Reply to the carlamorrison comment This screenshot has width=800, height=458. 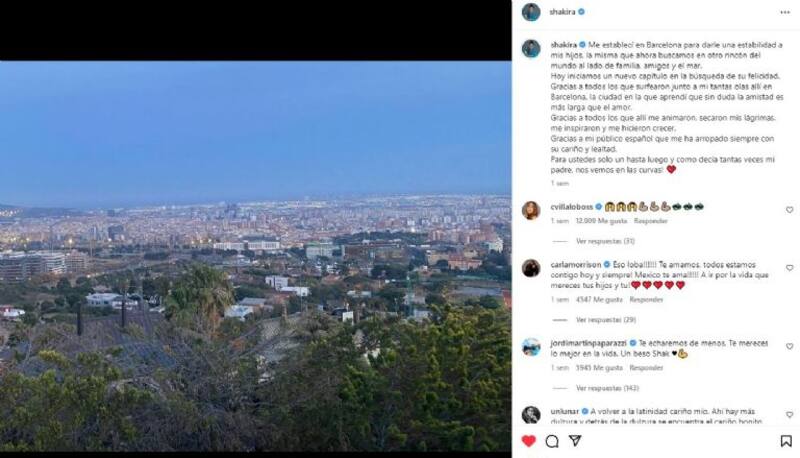pos(646,299)
